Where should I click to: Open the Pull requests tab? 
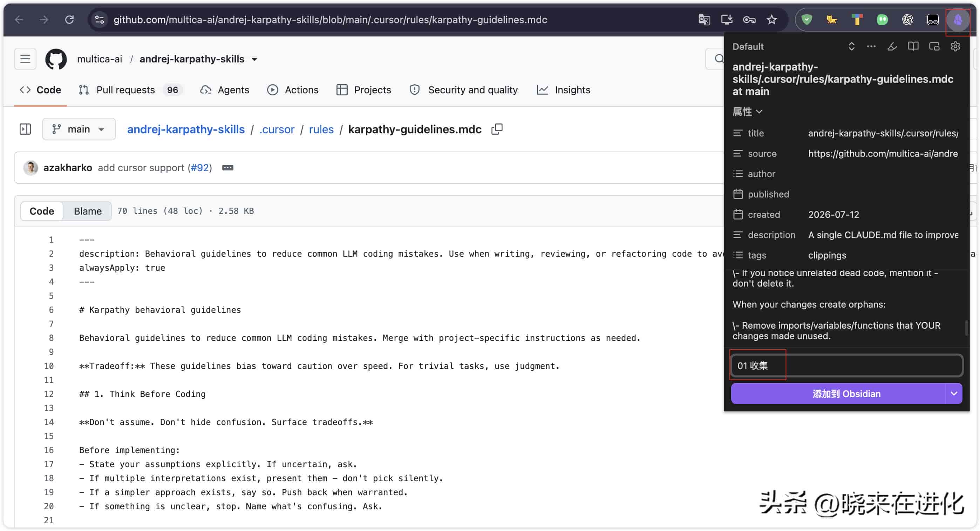point(130,90)
